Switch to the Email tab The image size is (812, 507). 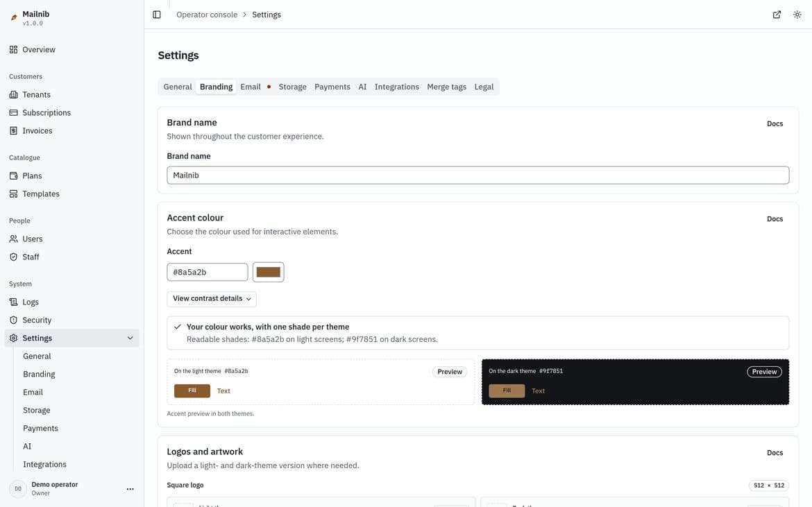coord(251,87)
